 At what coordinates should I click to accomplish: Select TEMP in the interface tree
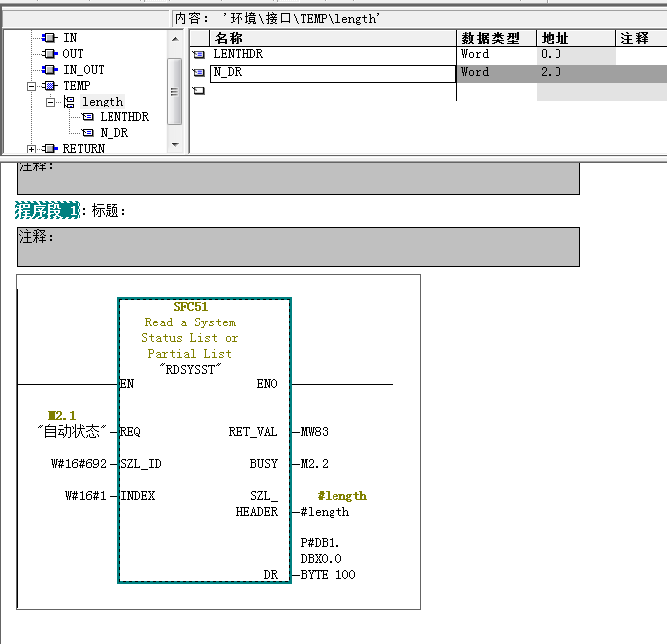tap(77, 86)
